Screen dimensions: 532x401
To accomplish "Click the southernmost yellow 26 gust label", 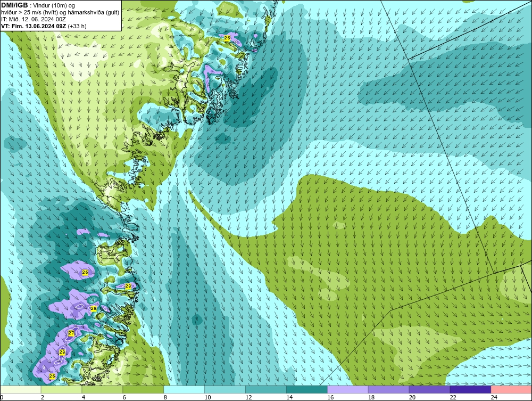I will coord(52,376).
